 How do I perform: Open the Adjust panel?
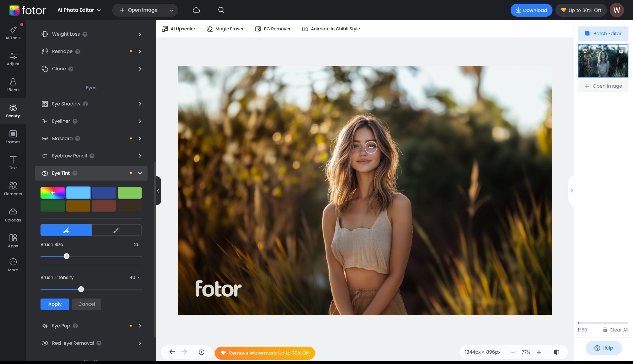pos(13,59)
